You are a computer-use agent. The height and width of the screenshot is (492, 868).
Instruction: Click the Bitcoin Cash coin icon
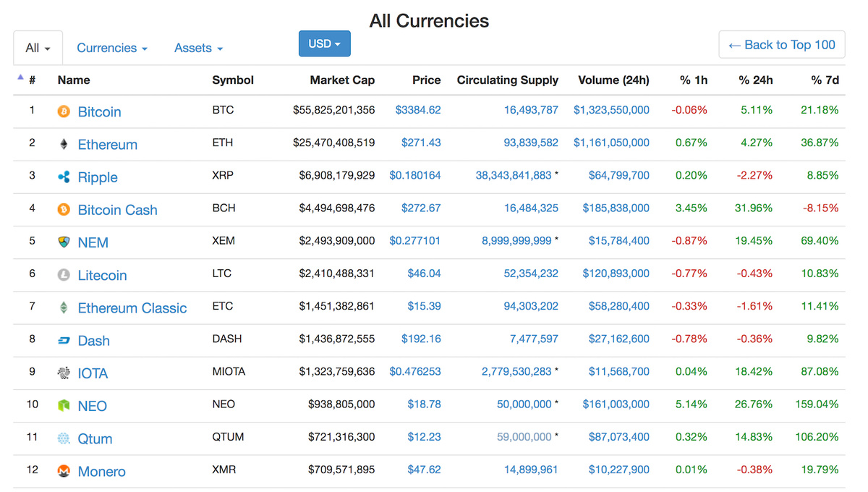[64, 210]
